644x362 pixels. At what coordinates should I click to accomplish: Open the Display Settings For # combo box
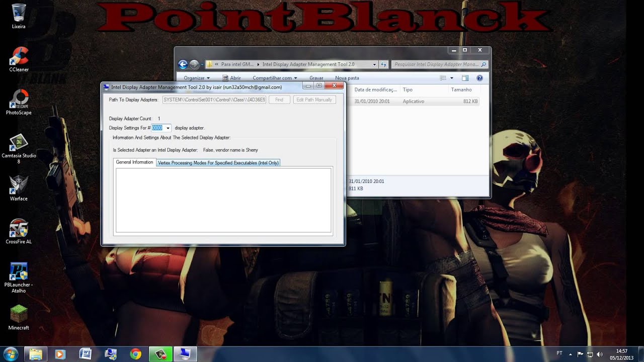tap(161, 128)
